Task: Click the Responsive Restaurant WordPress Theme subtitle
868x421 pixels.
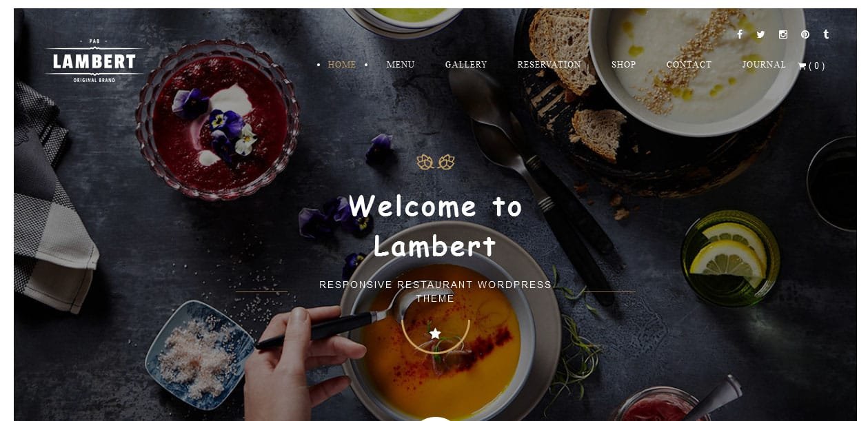Action: coord(435,291)
